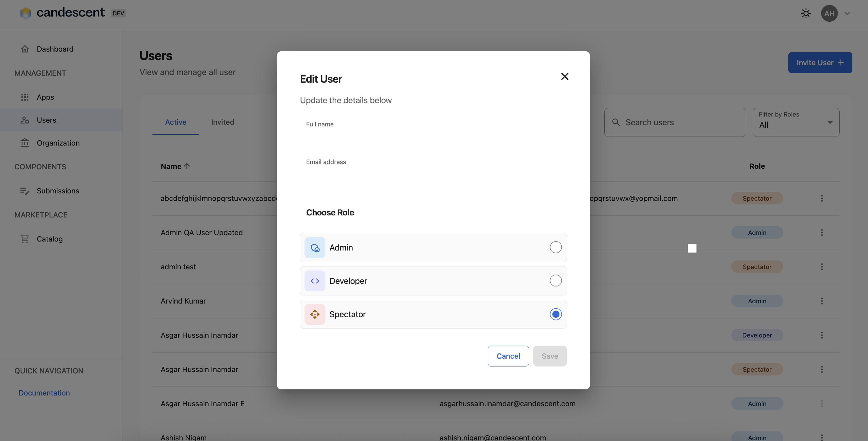Click the Search users field
The image size is (868, 441).
(681, 122)
